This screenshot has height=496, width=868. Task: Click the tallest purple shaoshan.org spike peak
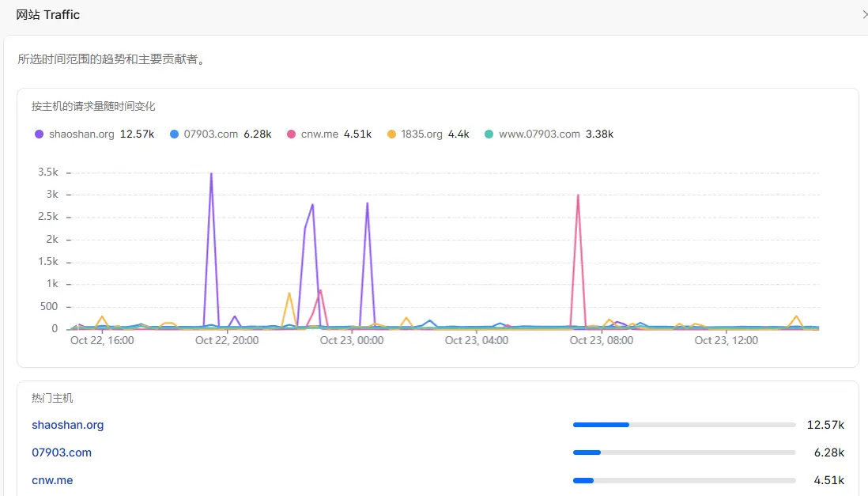point(211,174)
